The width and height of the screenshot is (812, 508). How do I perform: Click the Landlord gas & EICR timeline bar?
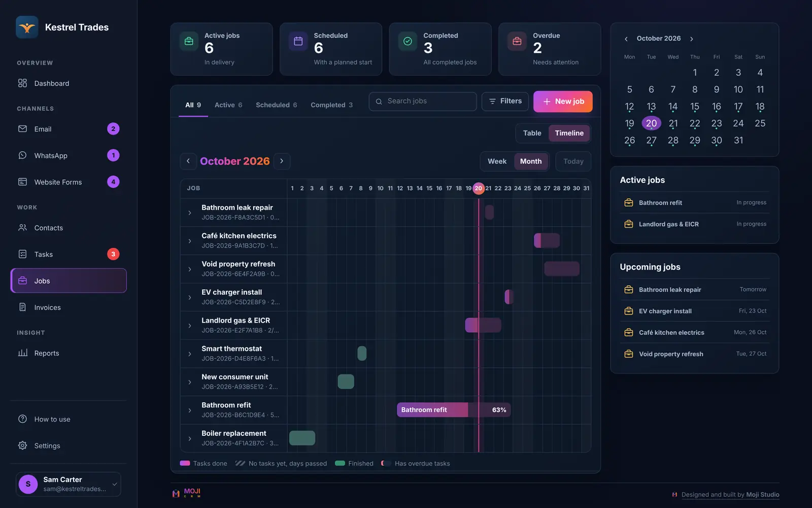click(483, 325)
